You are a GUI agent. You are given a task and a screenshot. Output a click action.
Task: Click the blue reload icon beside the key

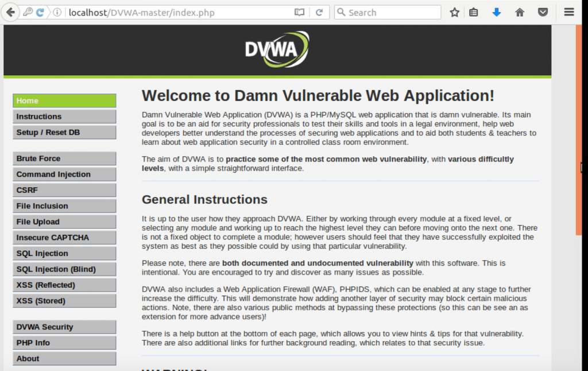tap(40, 13)
